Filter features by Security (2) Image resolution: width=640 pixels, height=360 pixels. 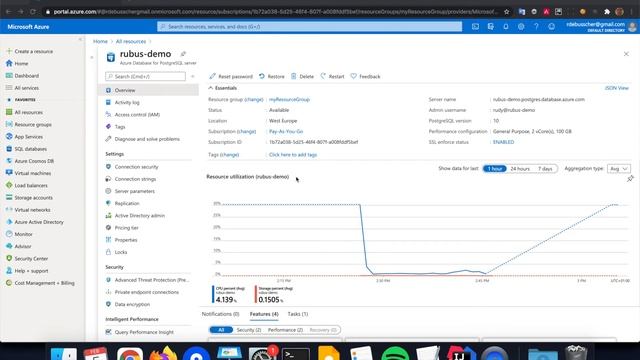click(x=249, y=330)
